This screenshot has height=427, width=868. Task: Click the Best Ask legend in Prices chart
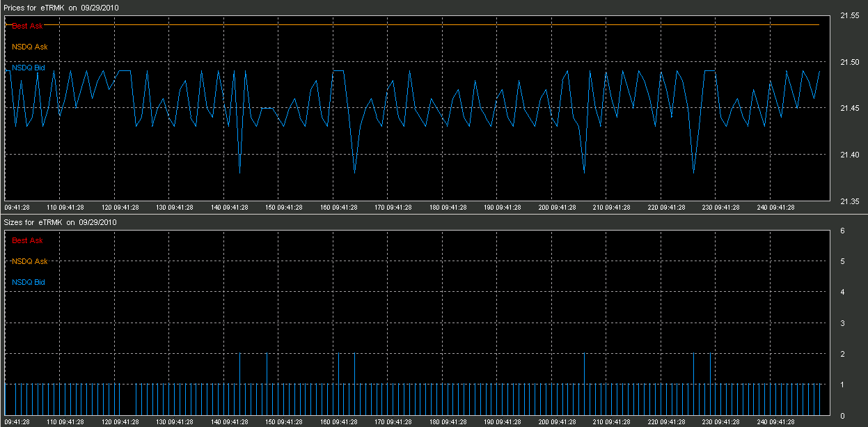click(x=27, y=26)
